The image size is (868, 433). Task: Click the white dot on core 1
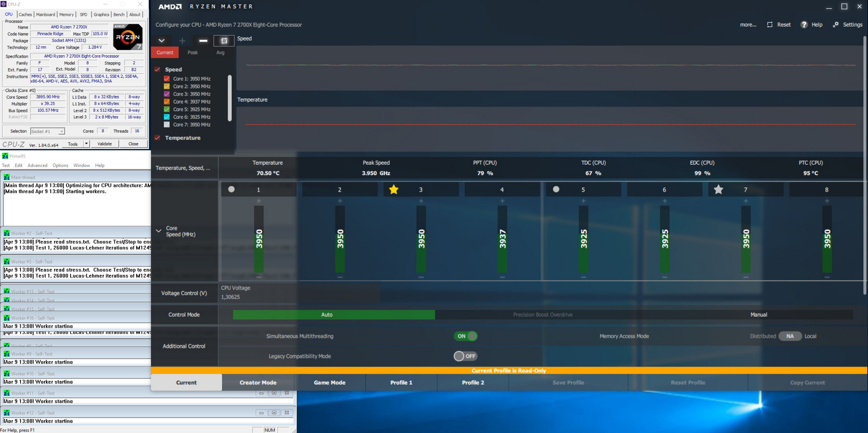(231, 190)
